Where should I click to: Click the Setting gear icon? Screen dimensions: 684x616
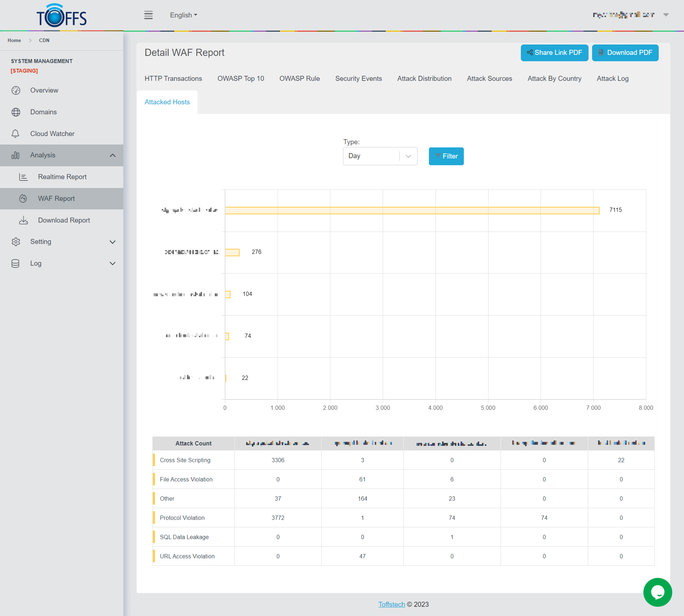[16, 242]
